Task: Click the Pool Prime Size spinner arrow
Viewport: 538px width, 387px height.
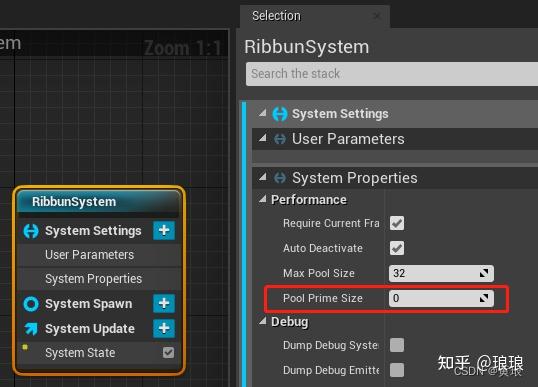Action: (484, 298)
